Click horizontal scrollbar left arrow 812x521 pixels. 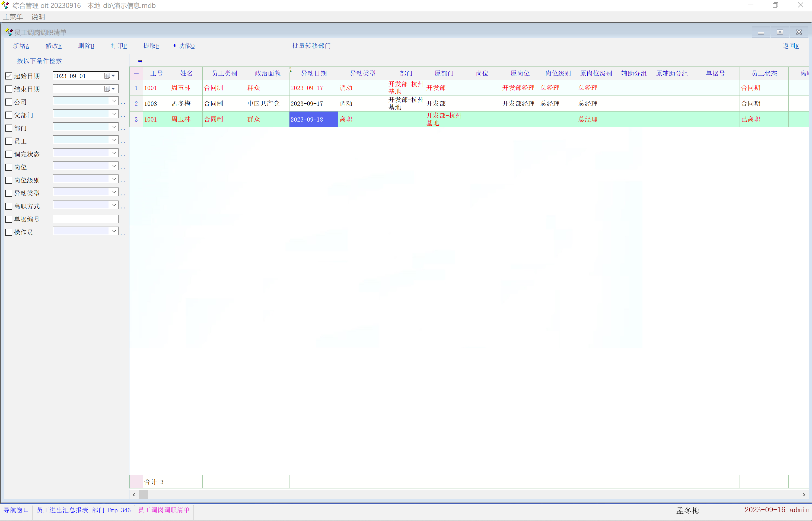[x=134, y=495]
